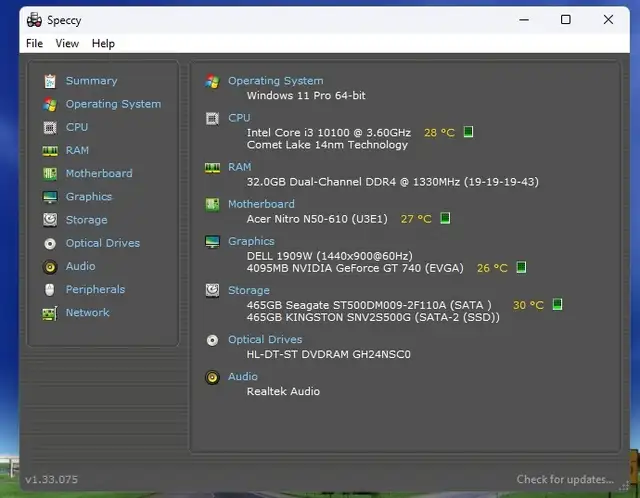Image resolution: width=640 pixels, height=498 pixels.
Task: Click the Operating System Windows flag sidebar icon
Action: [50, 104]
